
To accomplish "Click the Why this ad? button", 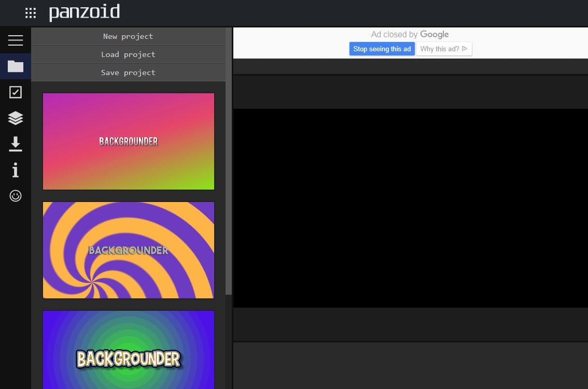I will 444,49.
